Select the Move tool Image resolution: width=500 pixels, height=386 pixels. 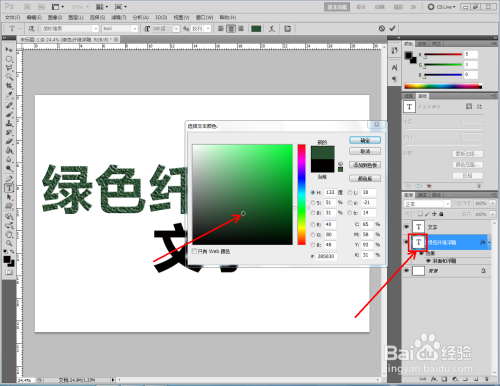point(9,49)
